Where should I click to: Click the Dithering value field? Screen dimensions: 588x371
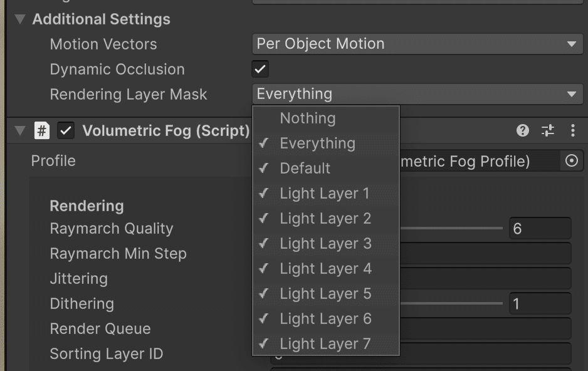coord(539,304)
